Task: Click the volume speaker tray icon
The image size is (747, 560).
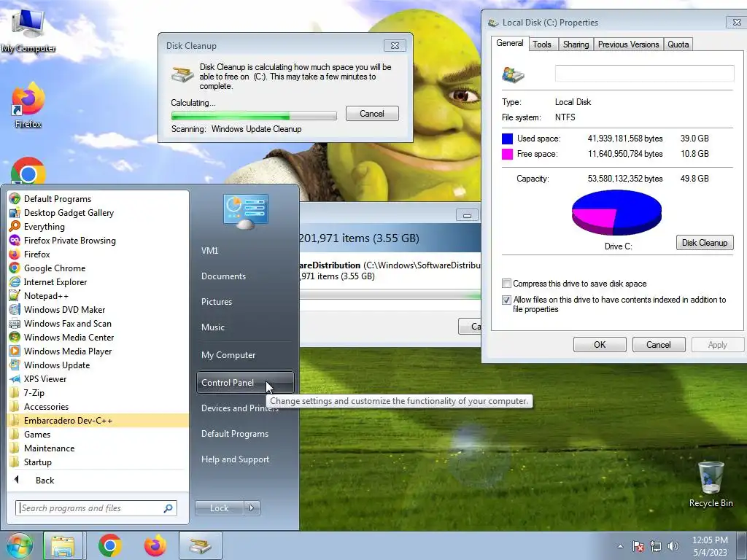Action: pos(673,546)
